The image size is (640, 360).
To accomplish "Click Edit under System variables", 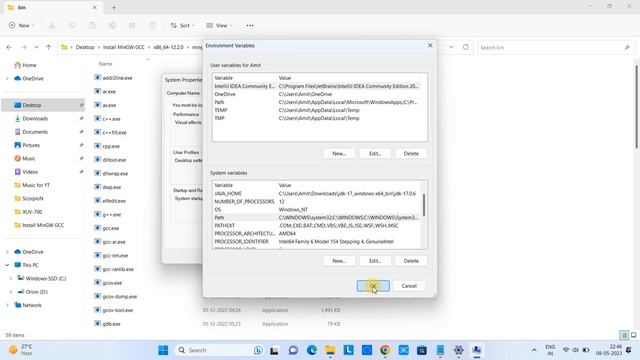I will (375, 261).
